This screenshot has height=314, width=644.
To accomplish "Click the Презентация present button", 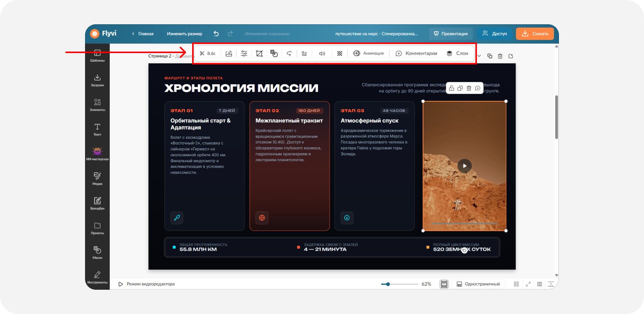I will click(451, 34).
